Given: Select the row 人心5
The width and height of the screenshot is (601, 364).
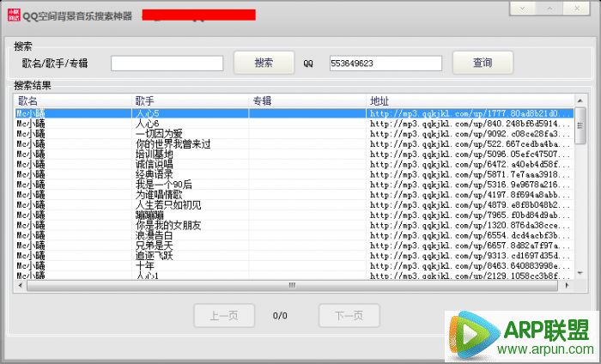Looking at the screenshot, I should 294,113.
